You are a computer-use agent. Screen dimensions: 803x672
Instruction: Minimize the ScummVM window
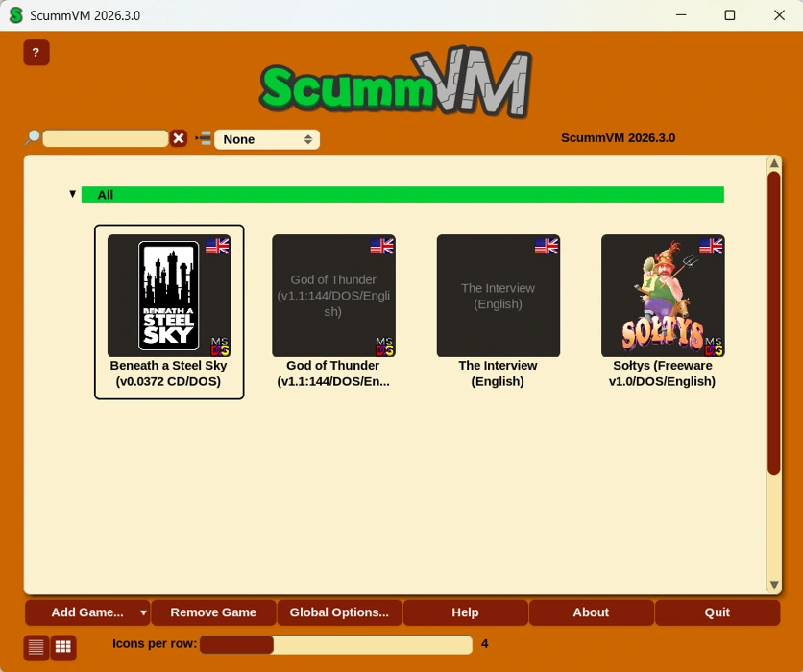click(x=681, y=15)
